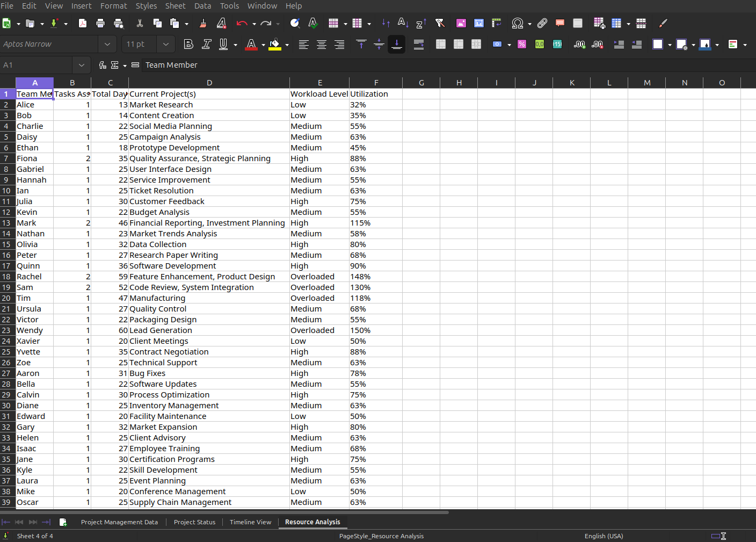Open the font size dropdown
This screenshot has height=542, width=756.
pyautogui.click(x=166, y=44)
